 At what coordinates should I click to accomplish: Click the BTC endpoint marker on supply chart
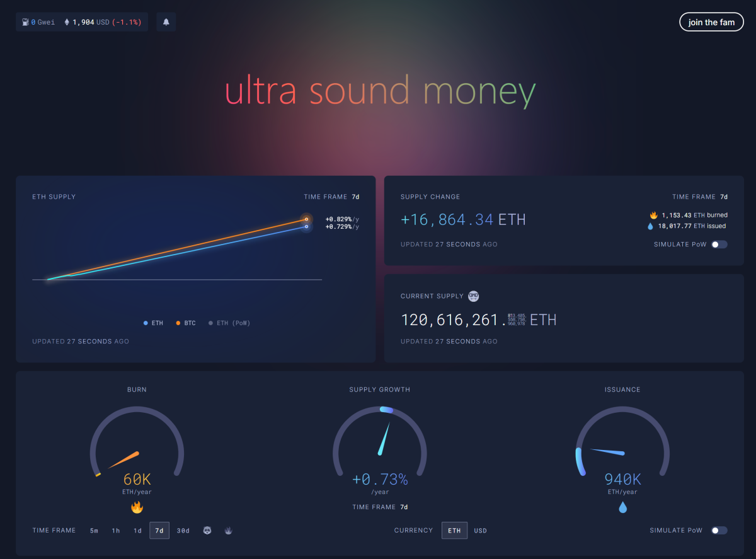tap(306, 219)
